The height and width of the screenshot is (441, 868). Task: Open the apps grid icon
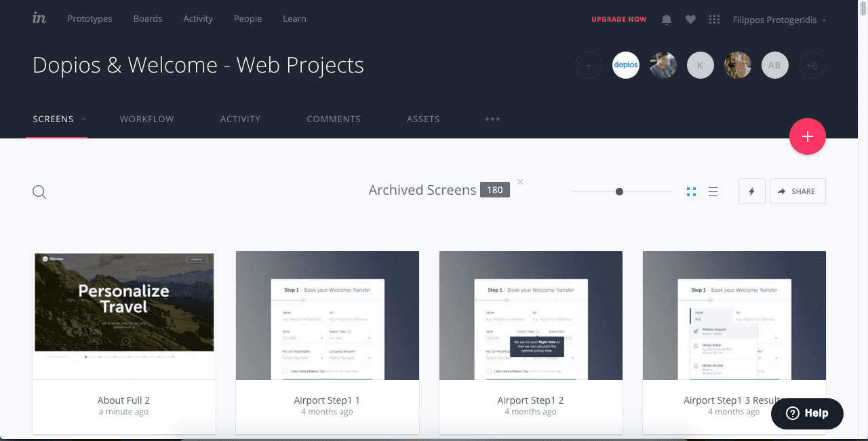click(x=714, y=20)
